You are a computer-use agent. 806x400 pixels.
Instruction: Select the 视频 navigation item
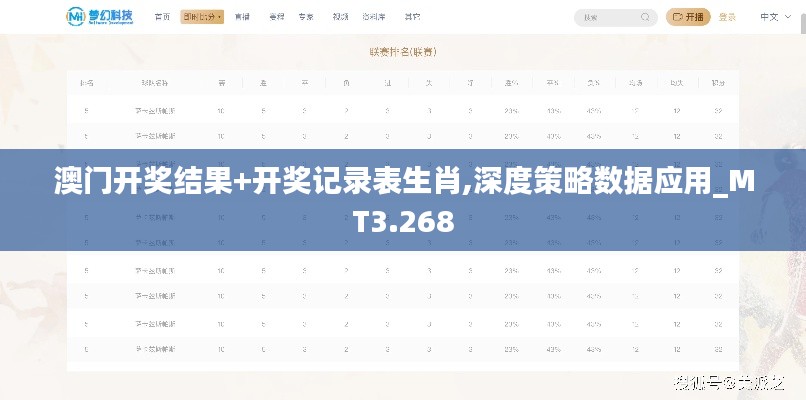point(340,17)
